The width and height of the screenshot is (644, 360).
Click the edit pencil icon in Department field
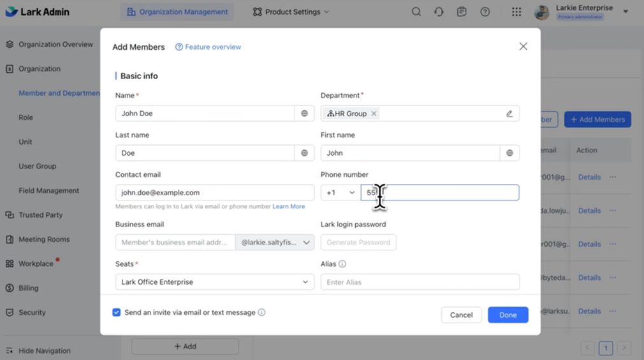pyautogui.click(x=509, y=114)
